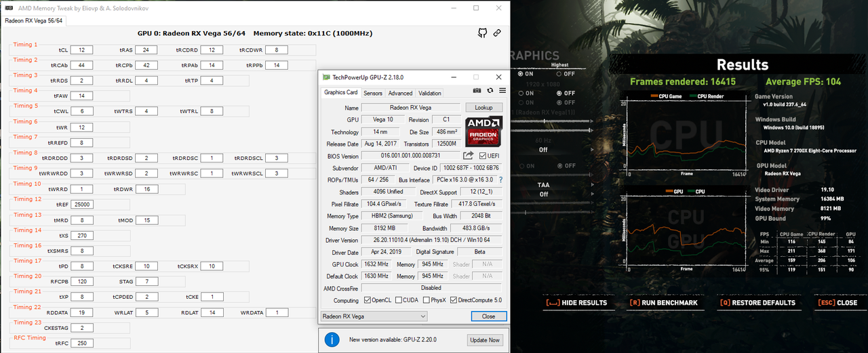Minimize the GPU-Z window

(x=452, y=77)
